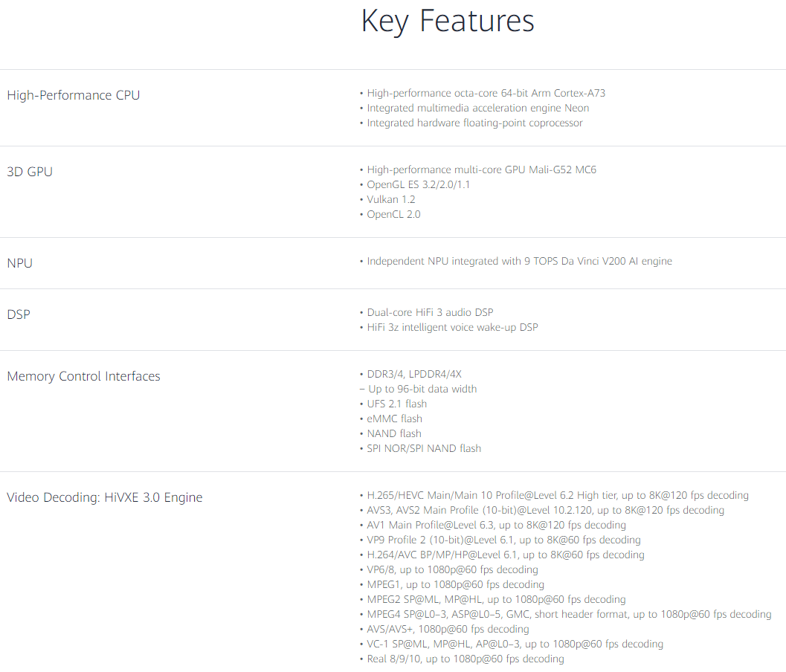Click the acceleration engine Neon line
Viewport: 786px width, 672px height.
point(477,108)
